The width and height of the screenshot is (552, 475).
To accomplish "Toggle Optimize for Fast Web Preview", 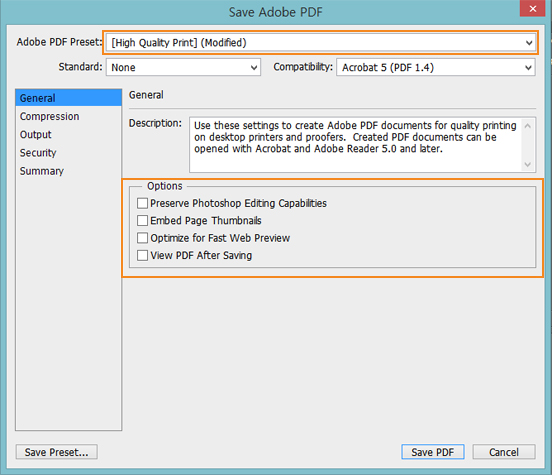I will 142,238.
